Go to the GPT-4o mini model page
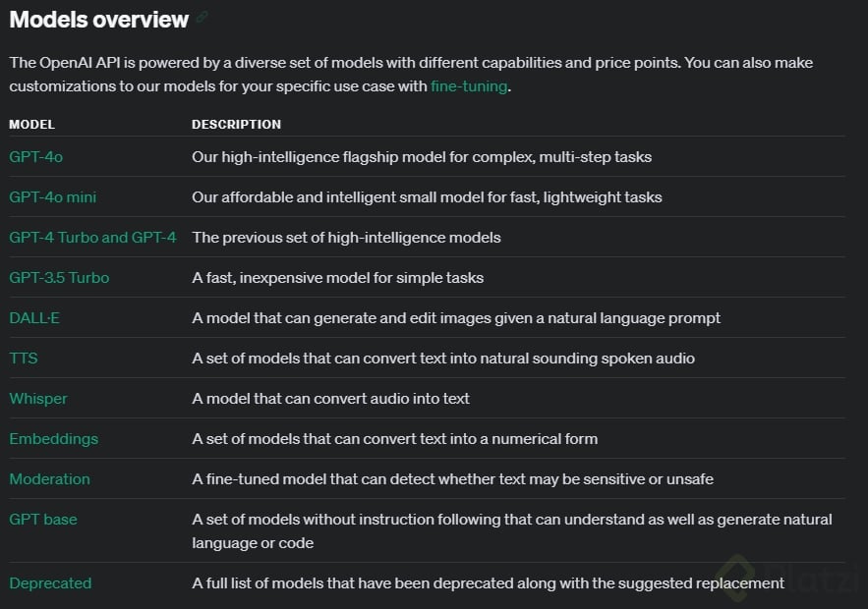 (53, 197)
